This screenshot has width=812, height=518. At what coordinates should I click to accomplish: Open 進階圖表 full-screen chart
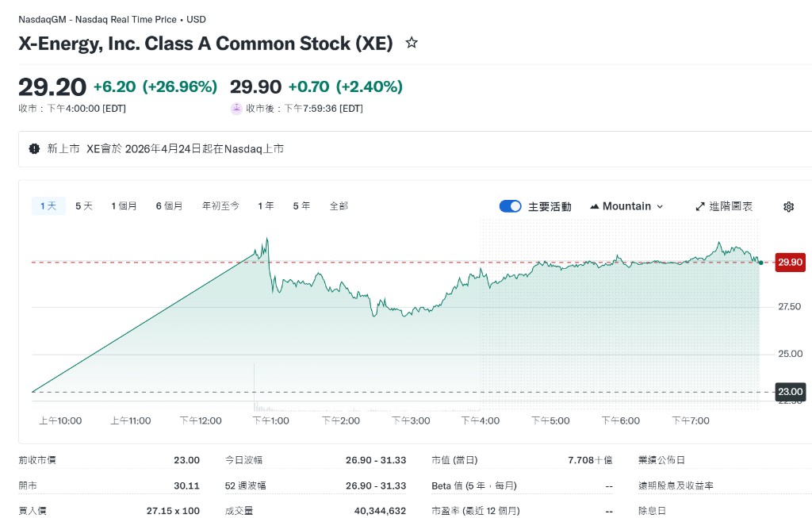point(724,206)
